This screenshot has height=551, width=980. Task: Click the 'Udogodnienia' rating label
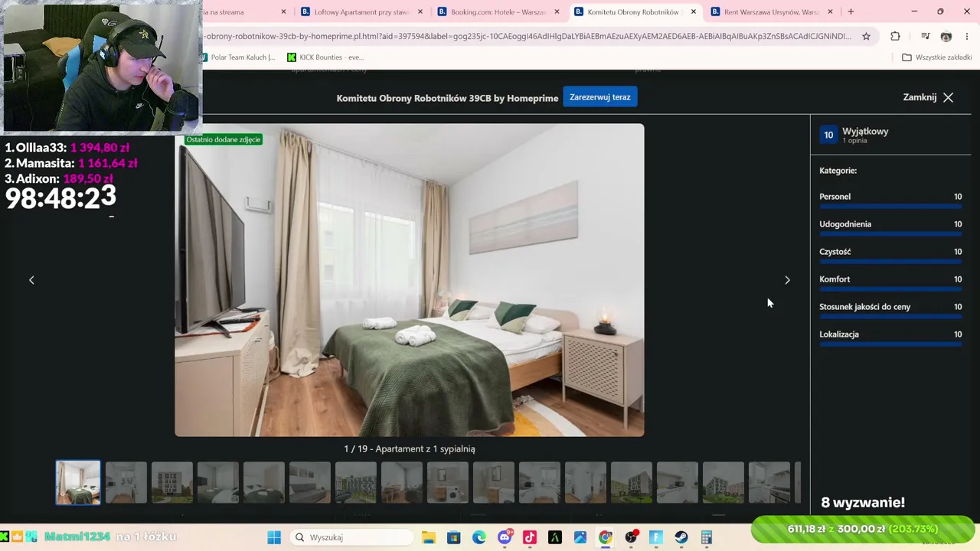coord(845,224)
